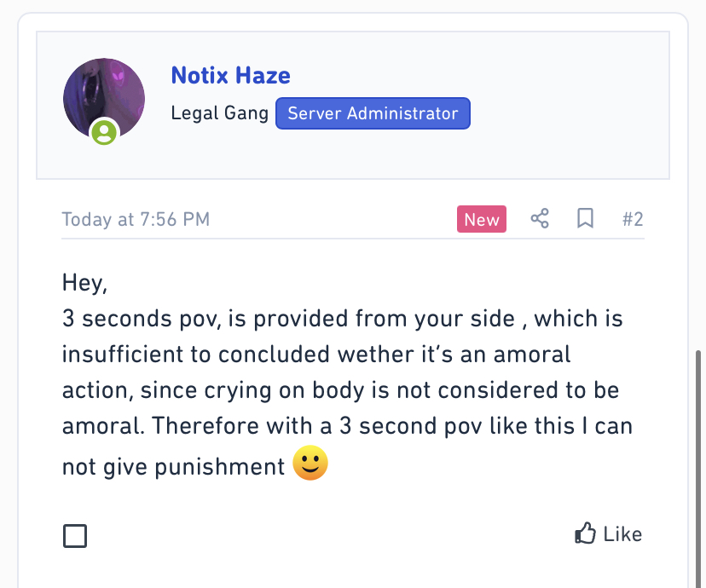Click the Server Administrator badge
The height and width of the screenshot is (588, 706).
click(x=373, y=113)
